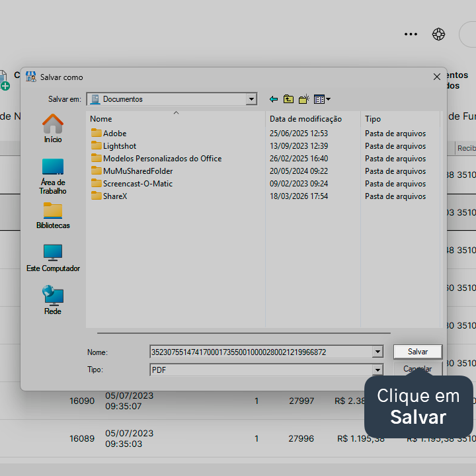The height and width of the screenshot is (476, 476).
Task: Go back using the blue arrow icon
Action: (x=274, y=99)
